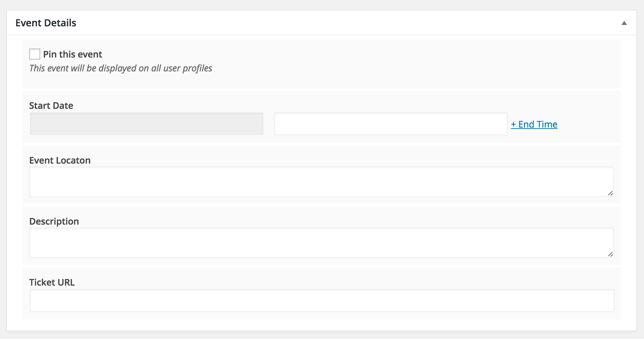Select the Ticket URL label
The image size is (644, 339).
[52, 282]
